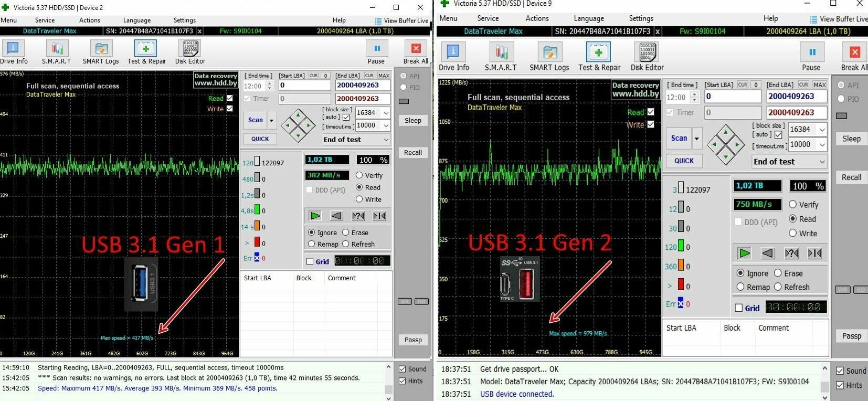Open Language menu in left window

click(137, 20)
